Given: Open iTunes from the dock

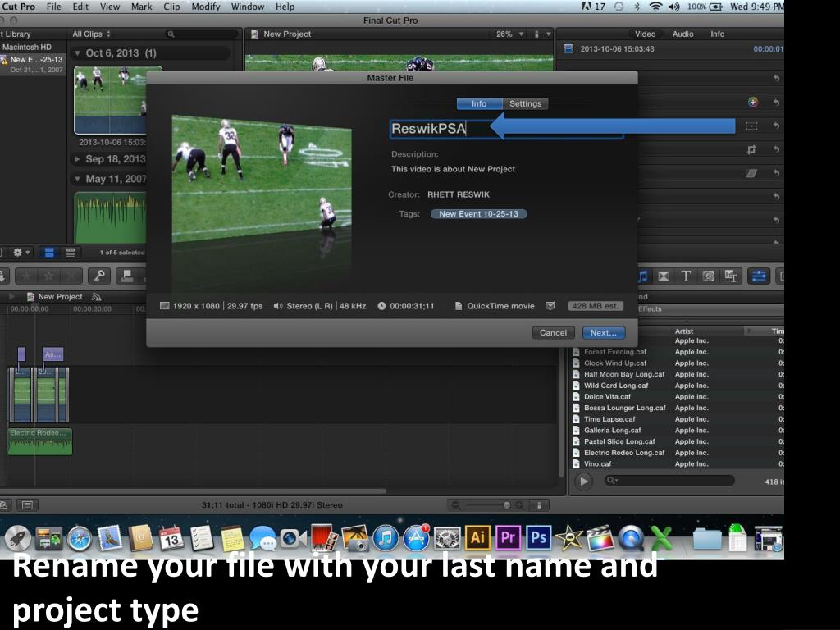Looking at the screenshot, I should coord(385,538).
